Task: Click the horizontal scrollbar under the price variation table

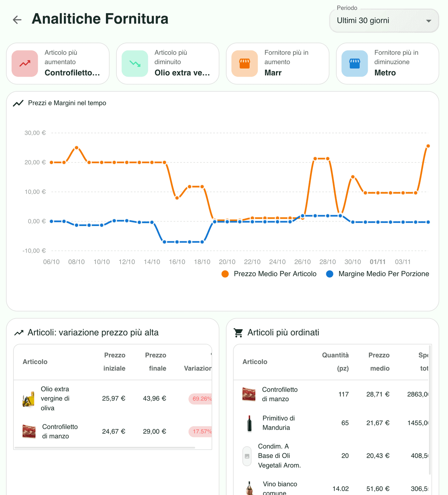Action: [105, 447]
